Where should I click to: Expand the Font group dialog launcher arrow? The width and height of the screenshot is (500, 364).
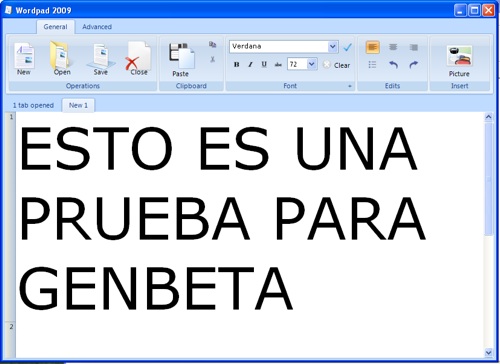pyautogui.click(x=350, y=86)
